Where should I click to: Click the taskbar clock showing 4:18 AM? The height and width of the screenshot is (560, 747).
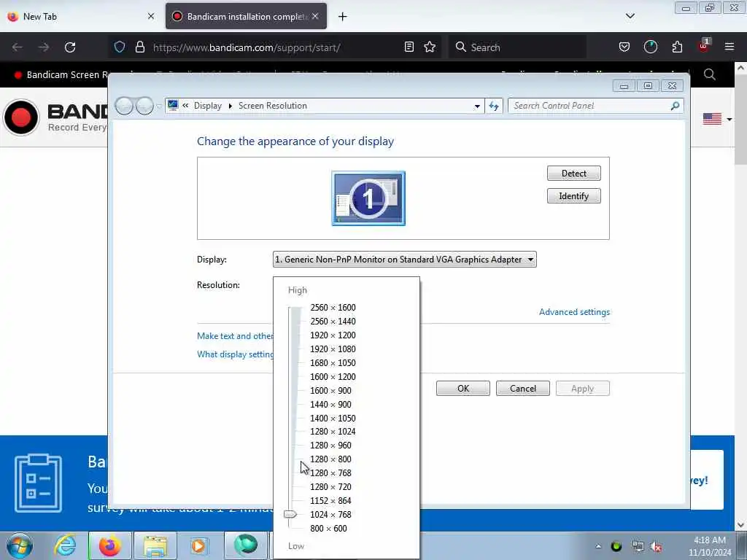tap(709, 546)
